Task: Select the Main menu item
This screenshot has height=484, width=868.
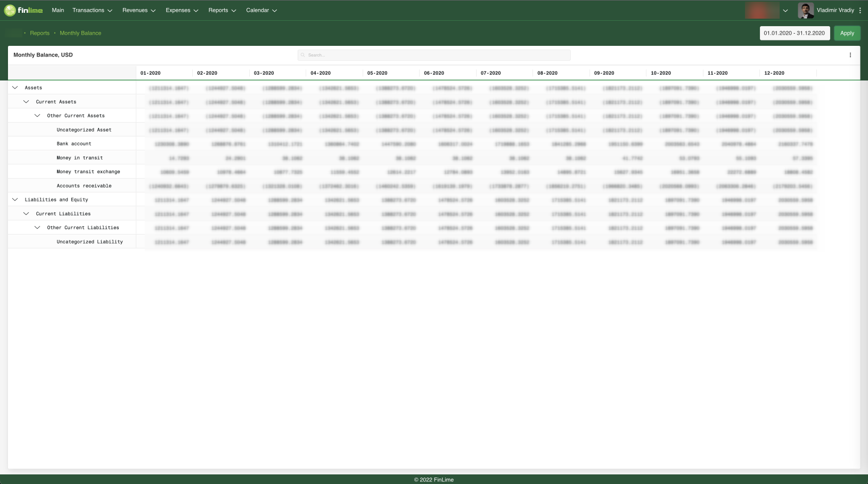Action: [x=58, y=10]
